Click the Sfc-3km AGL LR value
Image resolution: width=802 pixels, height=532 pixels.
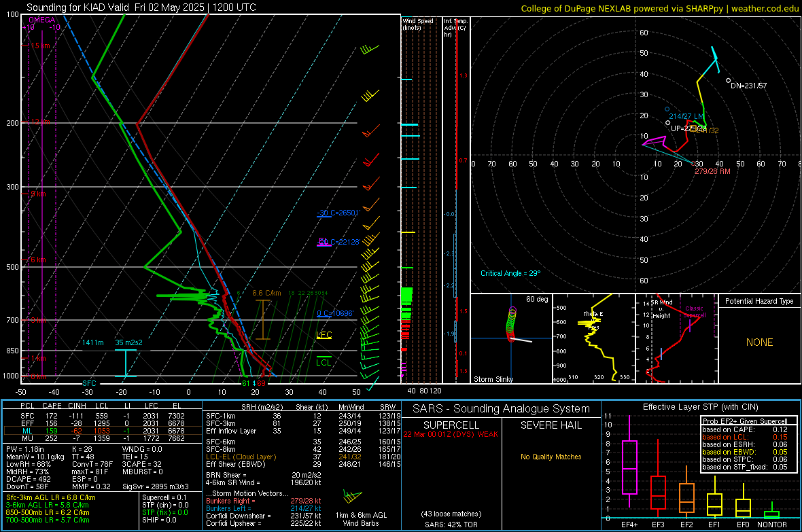pyautogui.click(x=51, y=497)
